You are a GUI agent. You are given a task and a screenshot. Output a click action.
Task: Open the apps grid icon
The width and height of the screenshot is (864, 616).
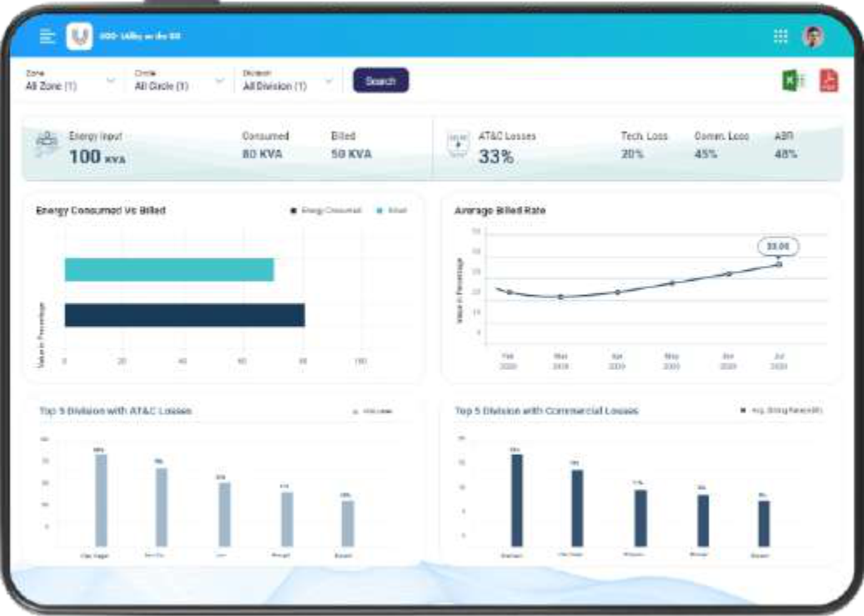pos(781,36)
